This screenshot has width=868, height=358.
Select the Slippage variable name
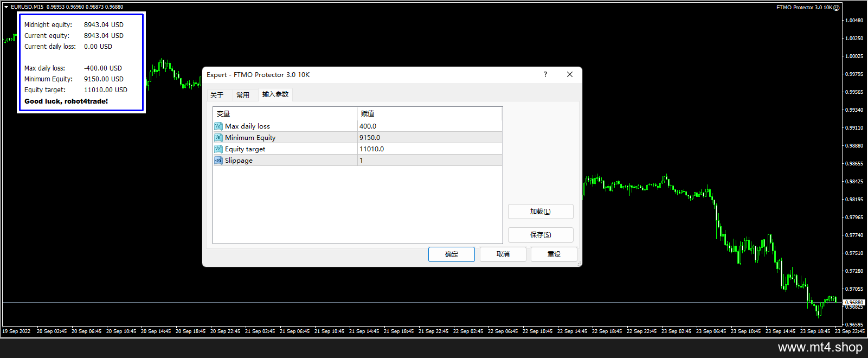click(239, 161)
